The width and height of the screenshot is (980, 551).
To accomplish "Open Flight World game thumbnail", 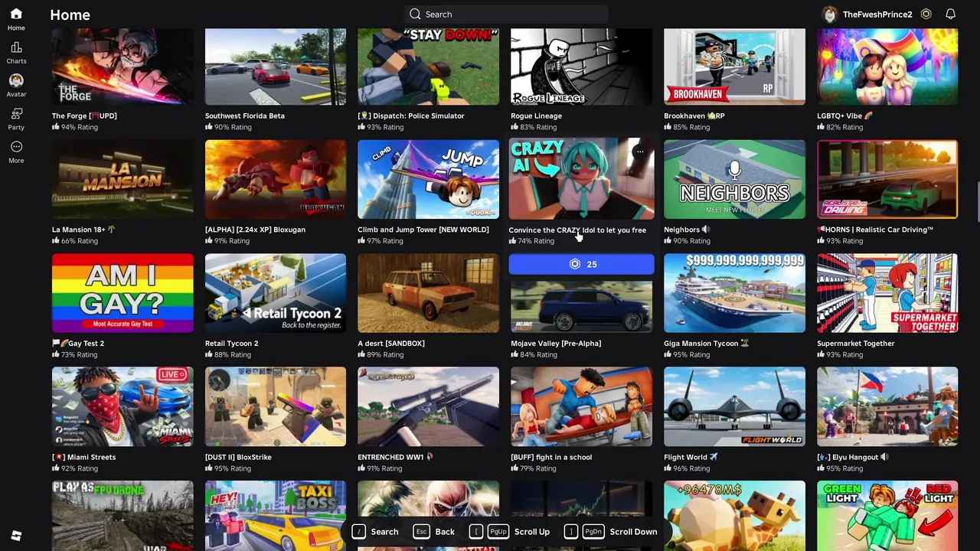I will pos(734,406).
